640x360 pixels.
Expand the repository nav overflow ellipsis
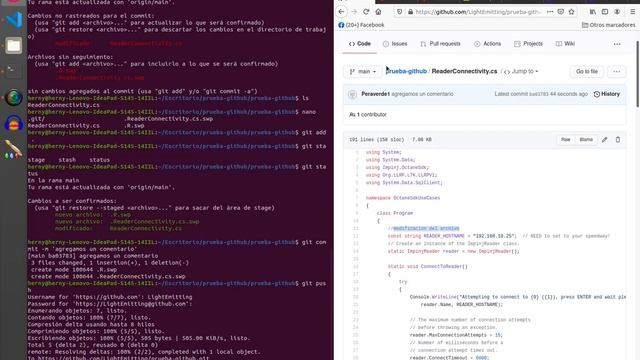point(617,44)
